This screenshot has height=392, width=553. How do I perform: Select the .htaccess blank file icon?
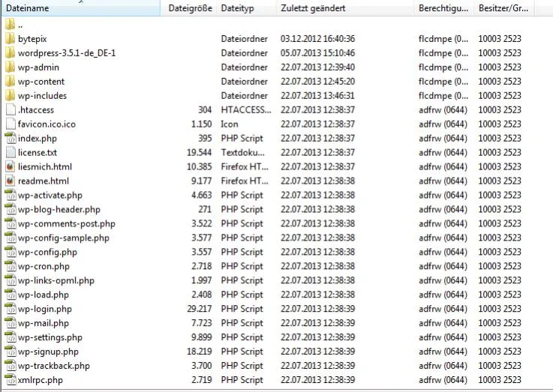pos(11,109)
